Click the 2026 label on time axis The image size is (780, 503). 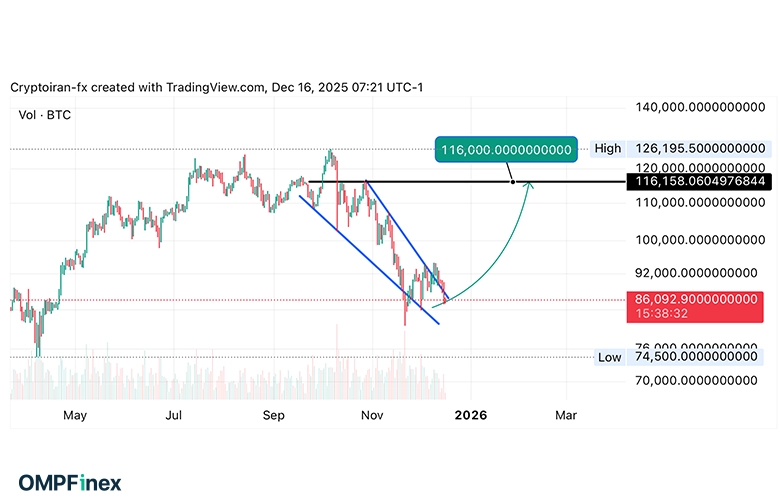(469, 414)
